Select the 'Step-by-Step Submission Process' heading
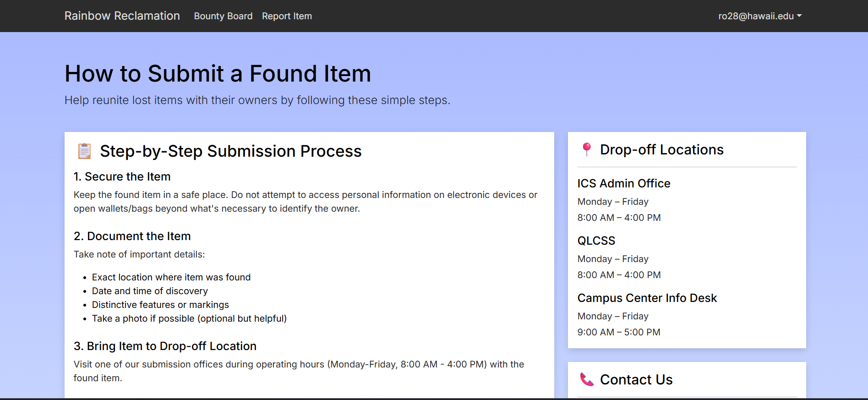Image resolution: width=868 pixels, height=400 pixels. [230, 151]
